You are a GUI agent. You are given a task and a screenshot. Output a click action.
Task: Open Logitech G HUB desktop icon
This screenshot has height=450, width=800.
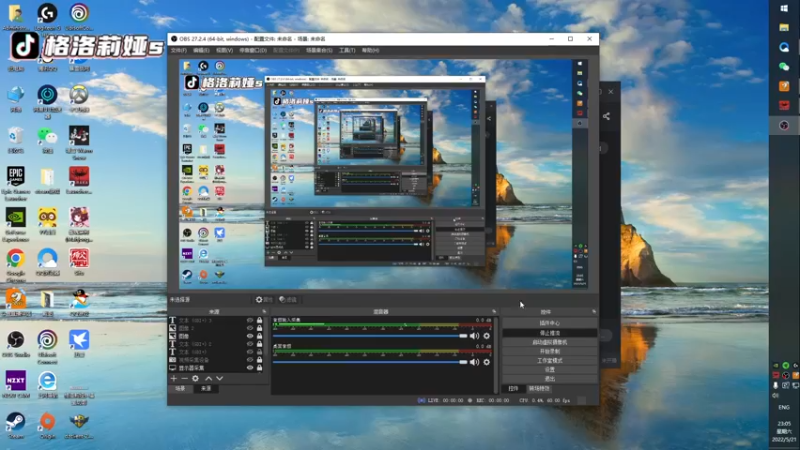[x=47, y=16]
